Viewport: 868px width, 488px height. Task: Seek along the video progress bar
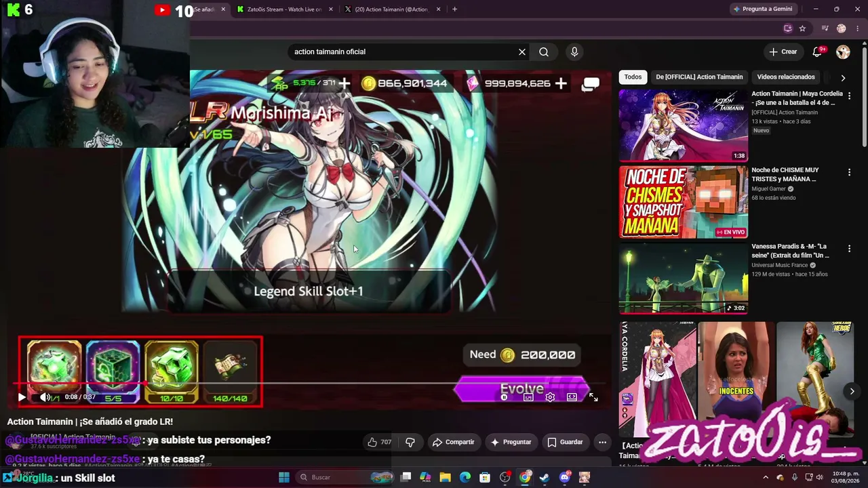[308, 384]
